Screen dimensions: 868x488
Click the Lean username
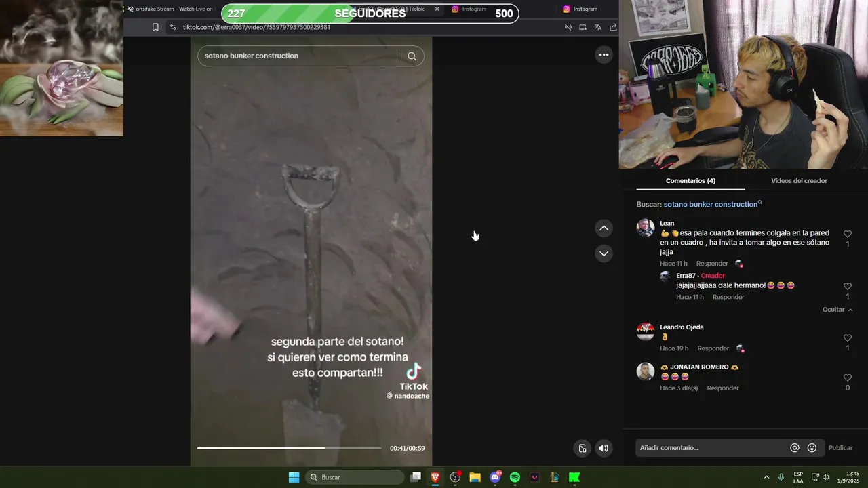click(667, 224)
